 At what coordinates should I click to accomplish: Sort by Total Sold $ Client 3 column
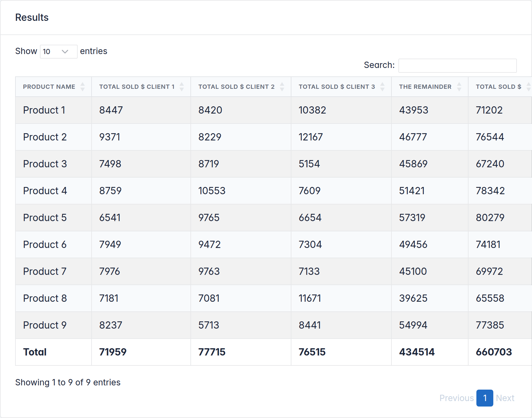341,87
